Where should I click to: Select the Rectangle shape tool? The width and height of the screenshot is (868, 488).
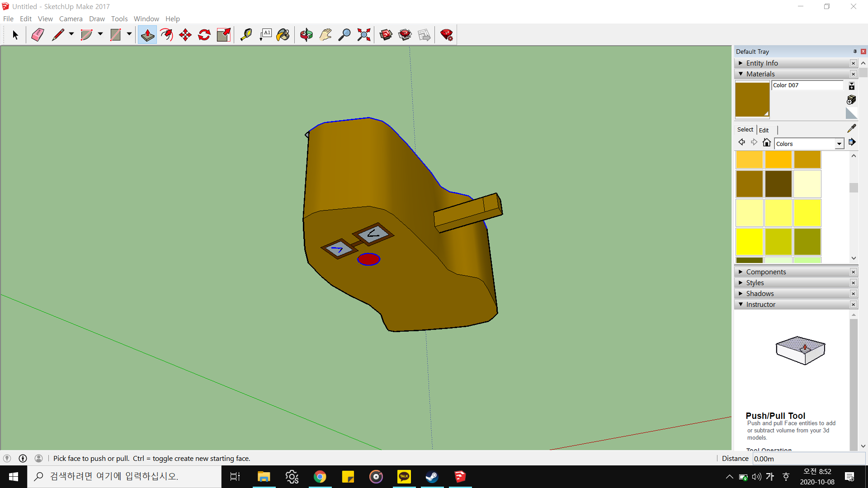tap(116, 35)
